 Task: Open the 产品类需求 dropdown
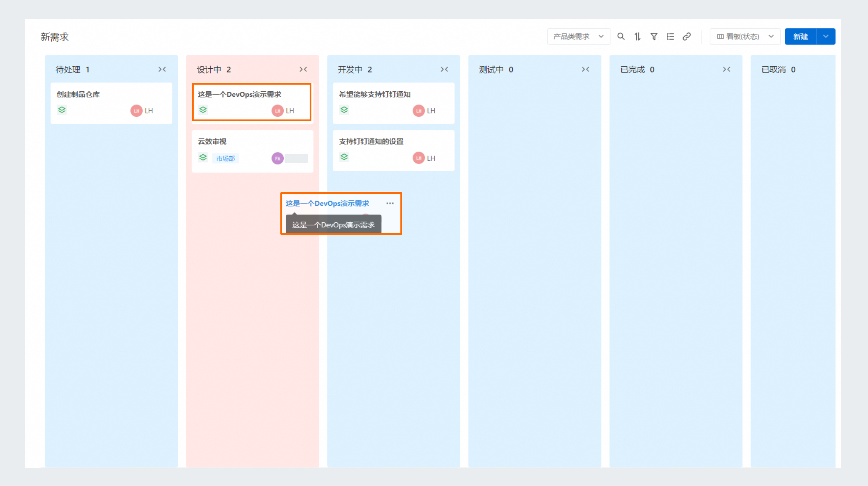click(x=579, y=36)
